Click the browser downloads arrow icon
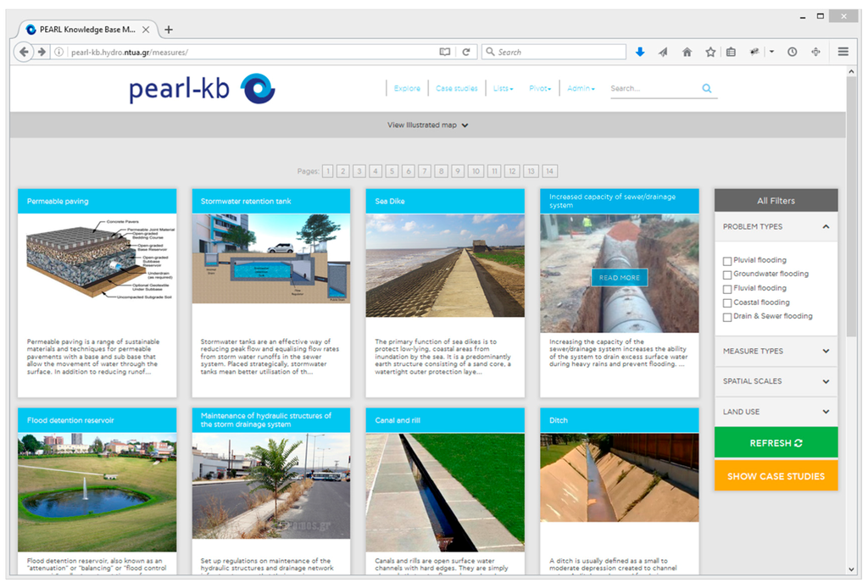 [640, 52]
